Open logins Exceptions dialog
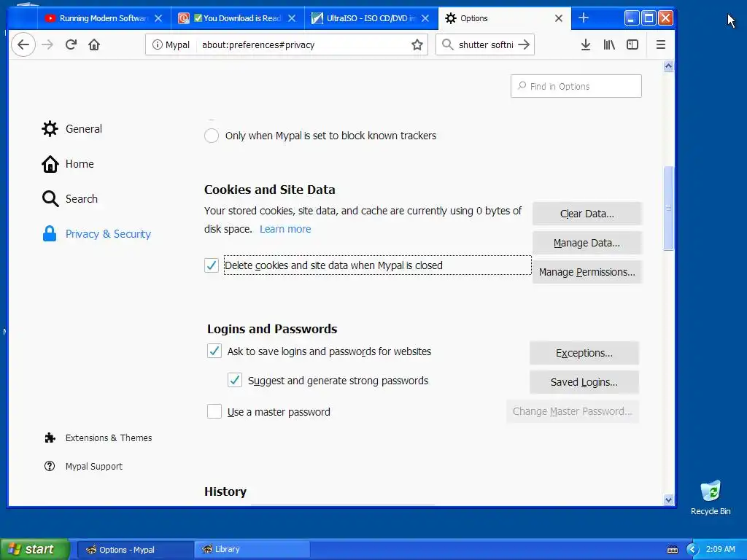This screenshot has width=747, height=560. 584,353
